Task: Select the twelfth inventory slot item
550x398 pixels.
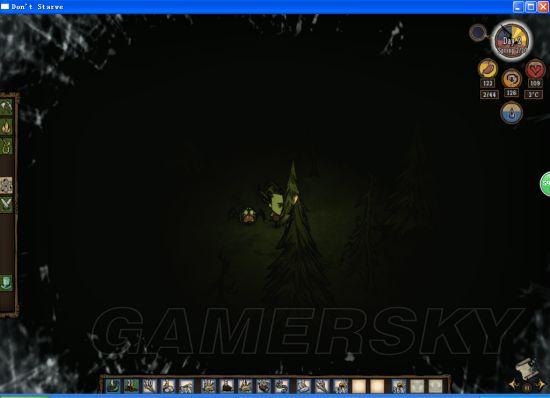Action: click(x=322, y=386)
